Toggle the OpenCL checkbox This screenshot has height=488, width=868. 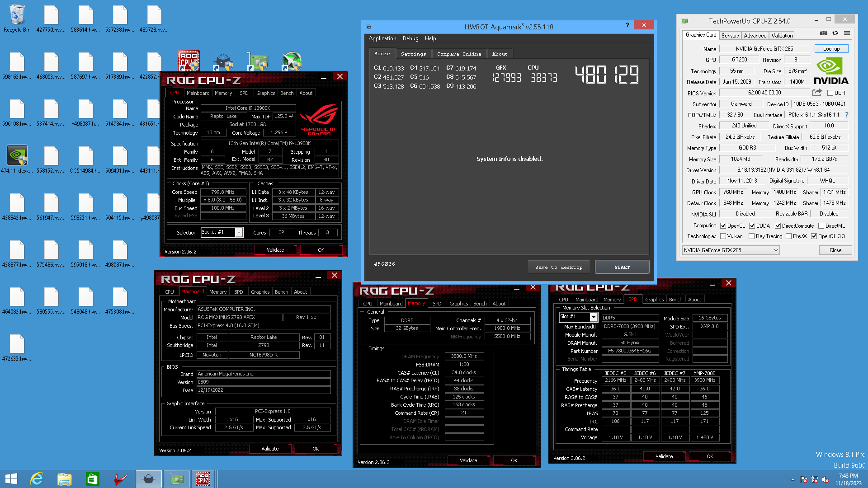pos(723,226)
